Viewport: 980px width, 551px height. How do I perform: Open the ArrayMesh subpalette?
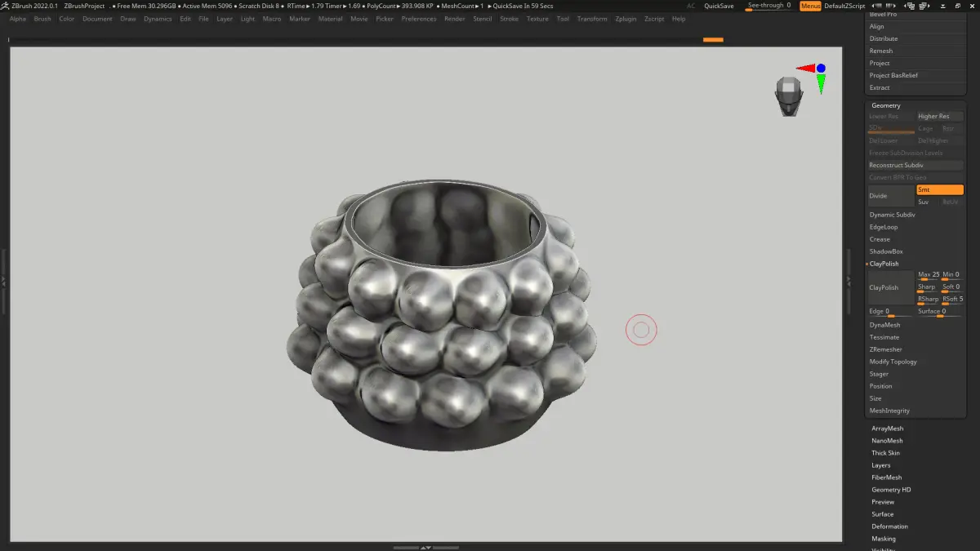click(x=887, y=429)
